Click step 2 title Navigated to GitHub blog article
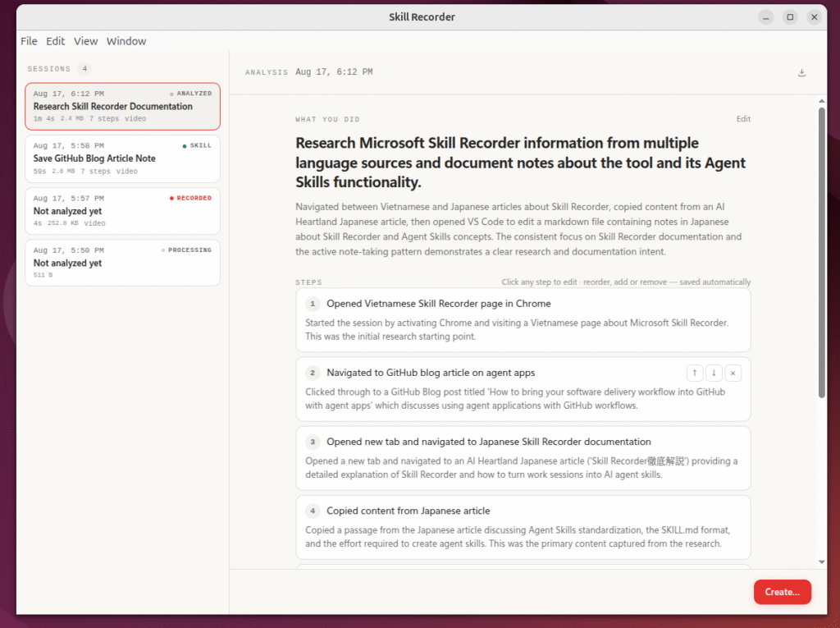This screenshot has width=840, height=628. (x=431, y=373)
